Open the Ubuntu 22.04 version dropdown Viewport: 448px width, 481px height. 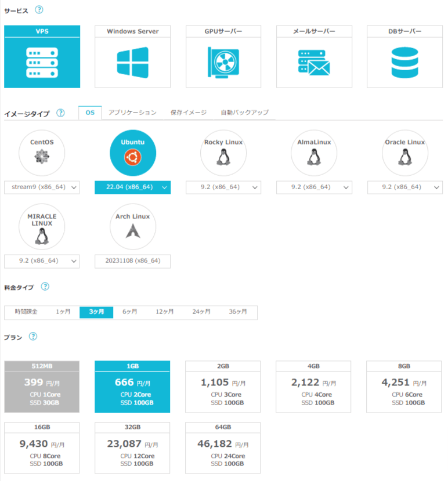tap(132, 187)
